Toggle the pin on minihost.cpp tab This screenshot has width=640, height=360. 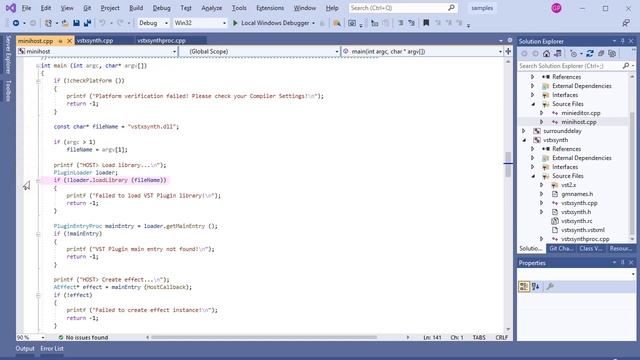coord(60,41)
